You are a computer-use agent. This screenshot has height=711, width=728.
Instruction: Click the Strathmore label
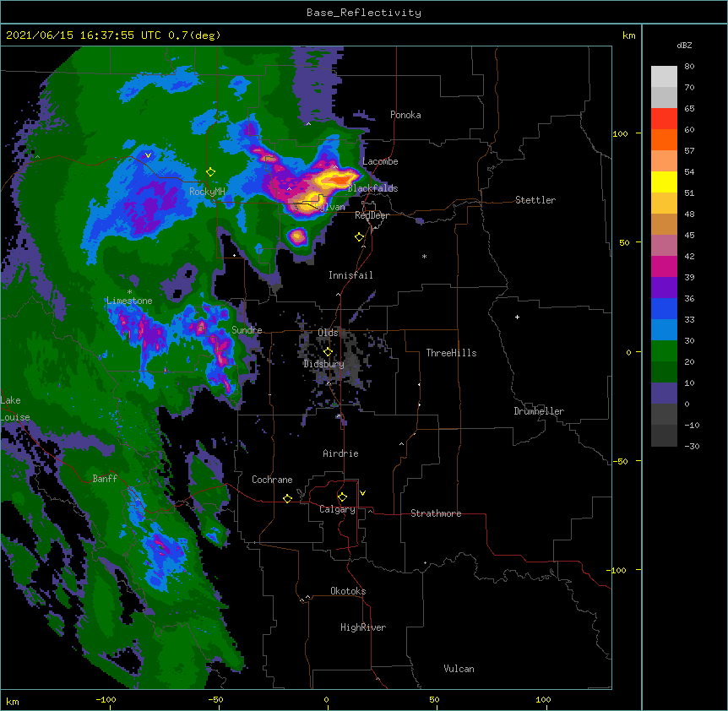click(x=436, y=513)
